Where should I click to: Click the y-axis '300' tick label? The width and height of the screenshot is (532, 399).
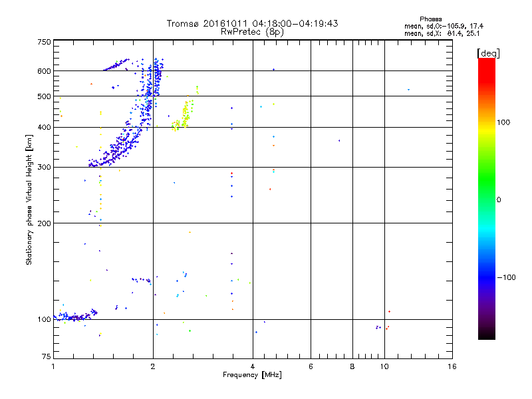click(44, 168)
